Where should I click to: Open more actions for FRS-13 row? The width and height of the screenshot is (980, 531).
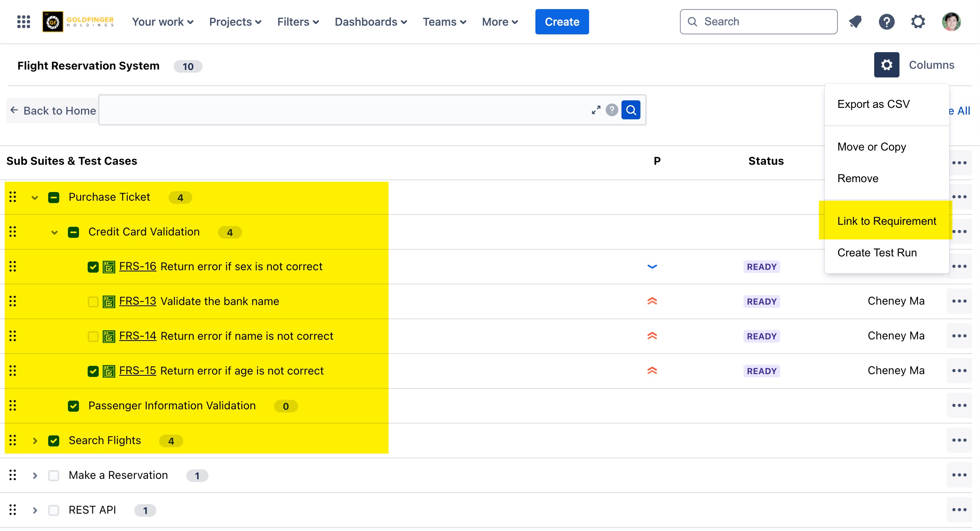coord(959,301)
